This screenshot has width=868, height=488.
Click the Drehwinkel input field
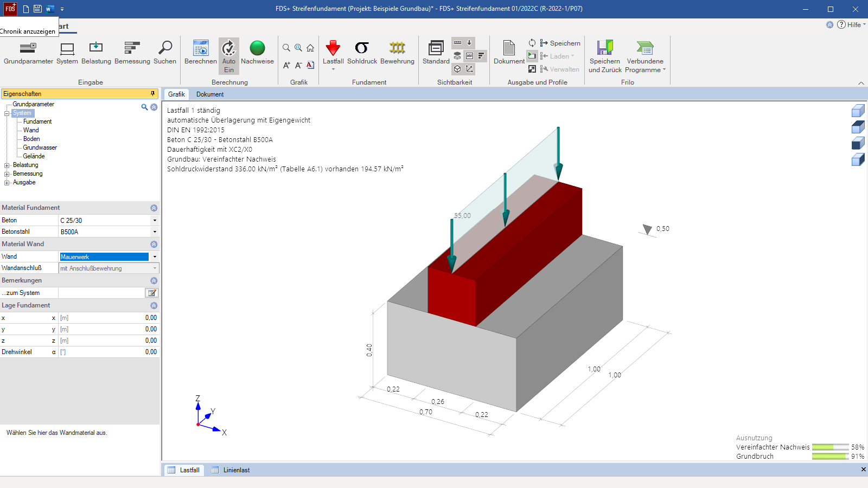tap(108, 352)
